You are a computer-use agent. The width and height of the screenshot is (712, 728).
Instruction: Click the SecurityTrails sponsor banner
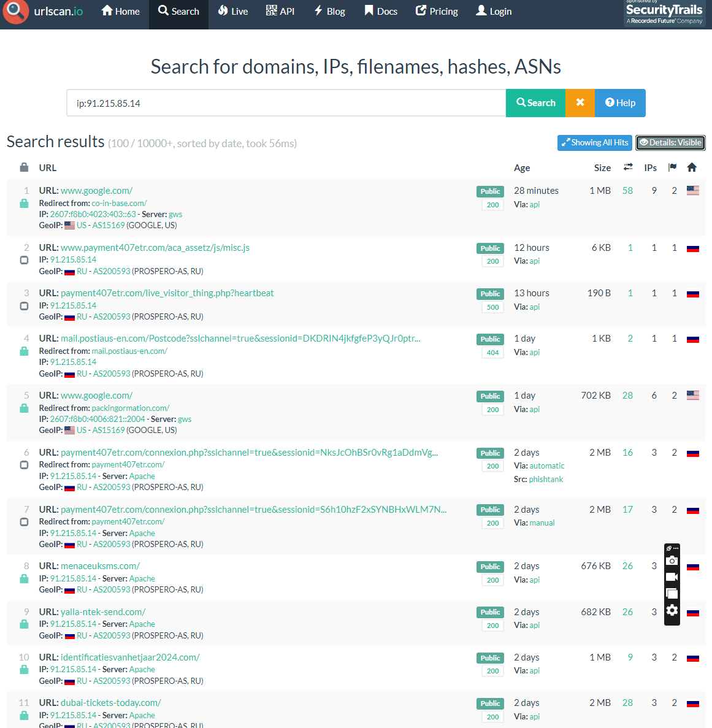pos(664,13)
